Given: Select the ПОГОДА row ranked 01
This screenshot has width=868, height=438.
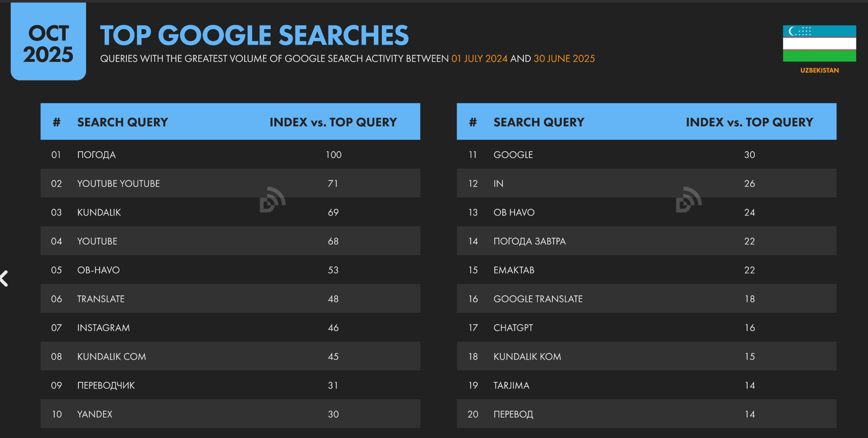Looking at the screenshot, I should coord(230,154).
